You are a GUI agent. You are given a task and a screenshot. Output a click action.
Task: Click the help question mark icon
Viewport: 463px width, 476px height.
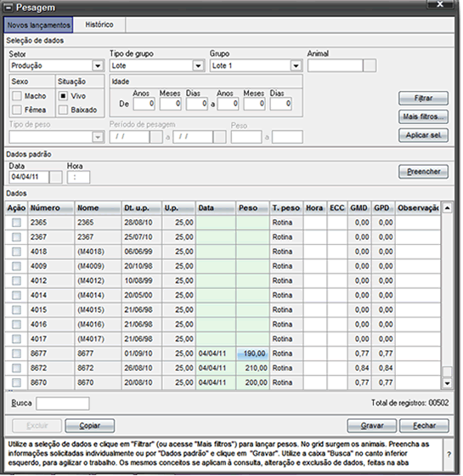pyautogui.click(x=449, y=455)
